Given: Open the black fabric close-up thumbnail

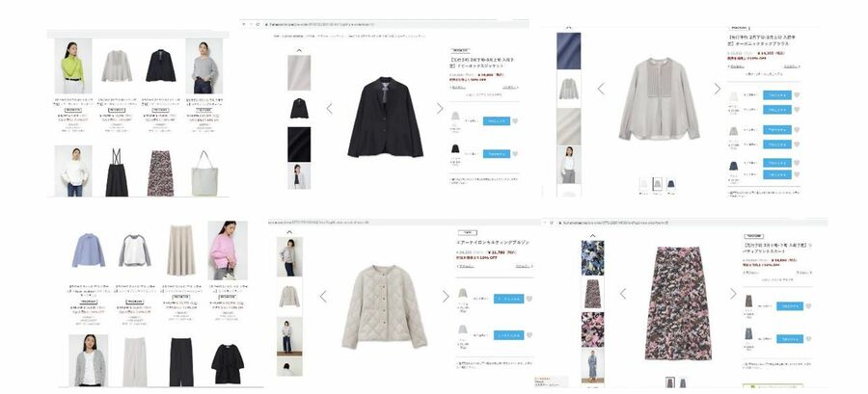Looking at the screenshot, I should coord(299,144).
